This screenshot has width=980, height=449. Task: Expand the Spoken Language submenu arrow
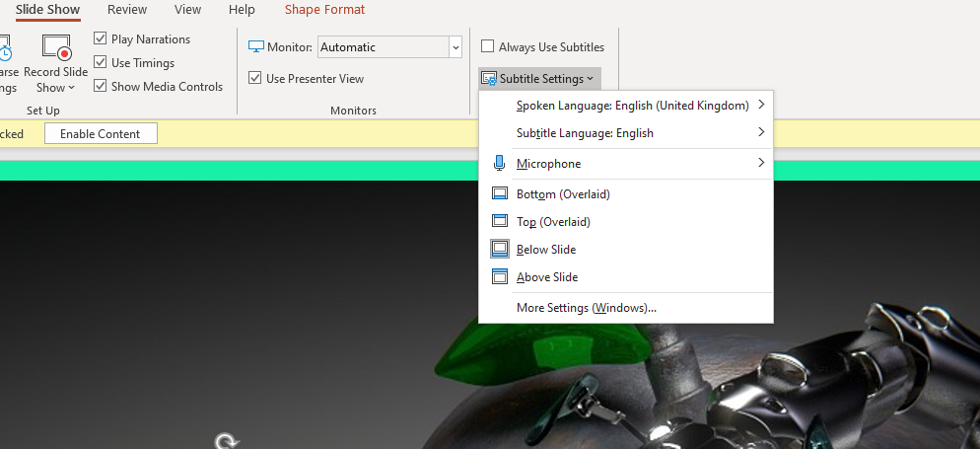pos(761,105)
